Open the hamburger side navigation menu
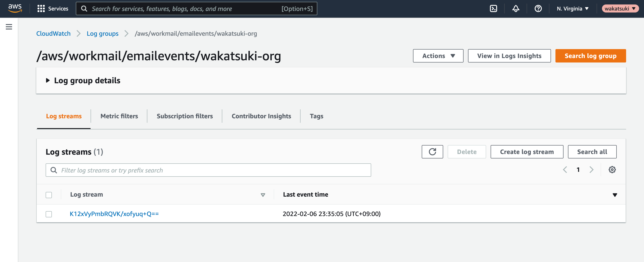644x262 pixels. (x=9, y=27)
